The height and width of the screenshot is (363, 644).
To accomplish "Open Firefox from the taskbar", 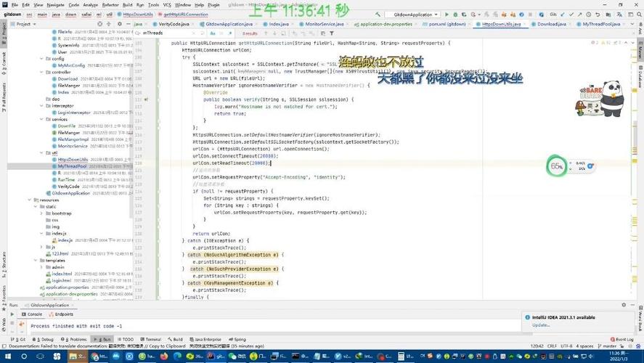I will coord(164,356).
